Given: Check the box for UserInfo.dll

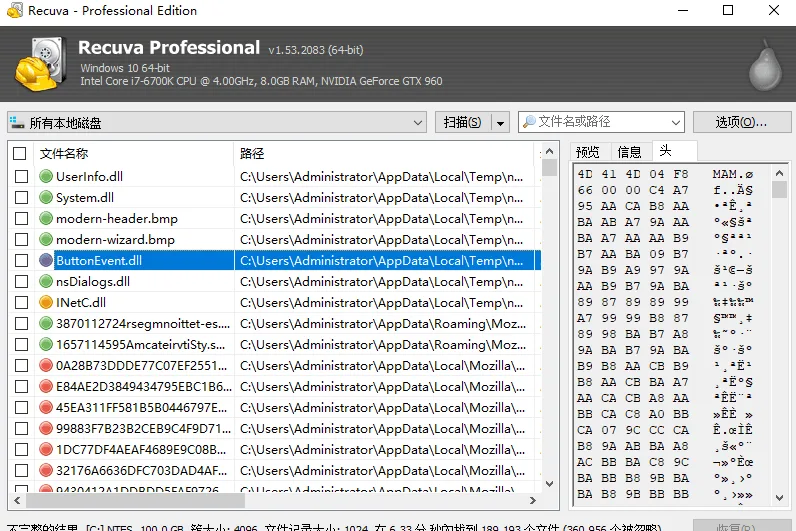Looking at the screenshot, I should [x=21, y=176].
